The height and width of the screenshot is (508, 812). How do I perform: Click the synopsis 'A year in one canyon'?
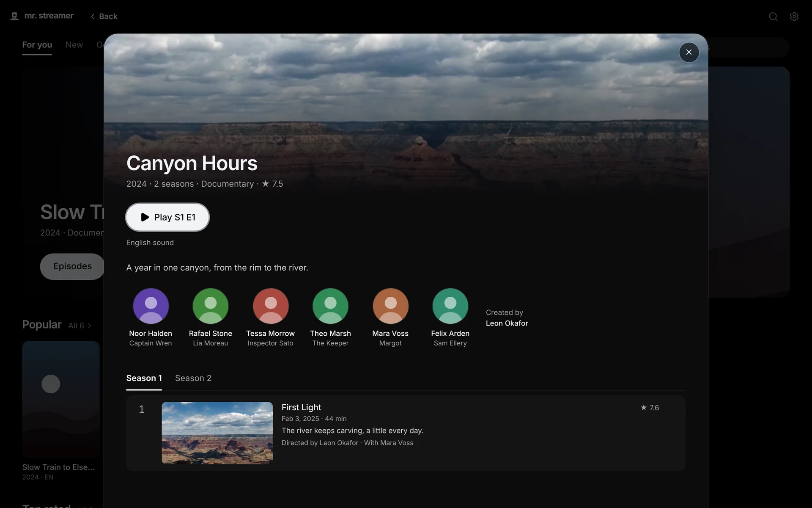[217, 268]
